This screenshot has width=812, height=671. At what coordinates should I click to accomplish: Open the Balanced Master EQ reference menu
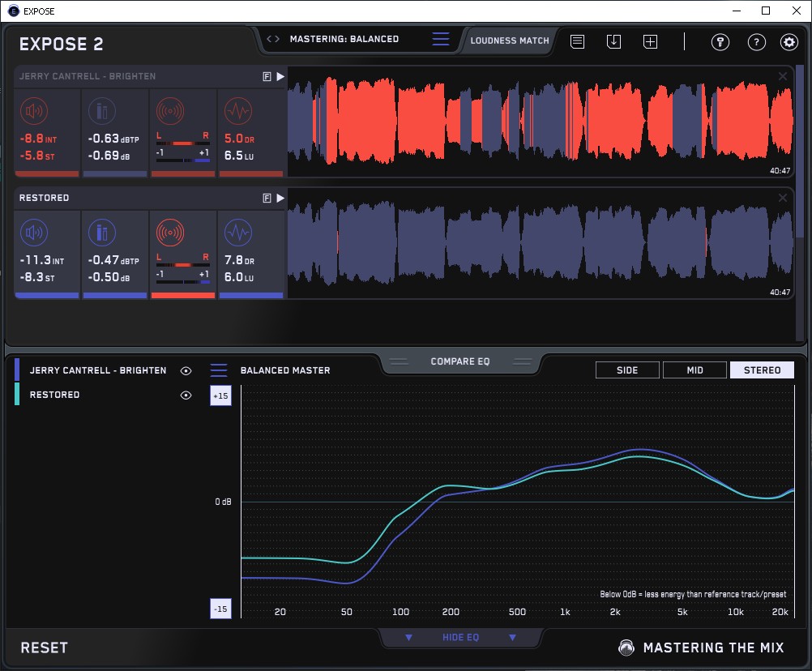[219, 370]
